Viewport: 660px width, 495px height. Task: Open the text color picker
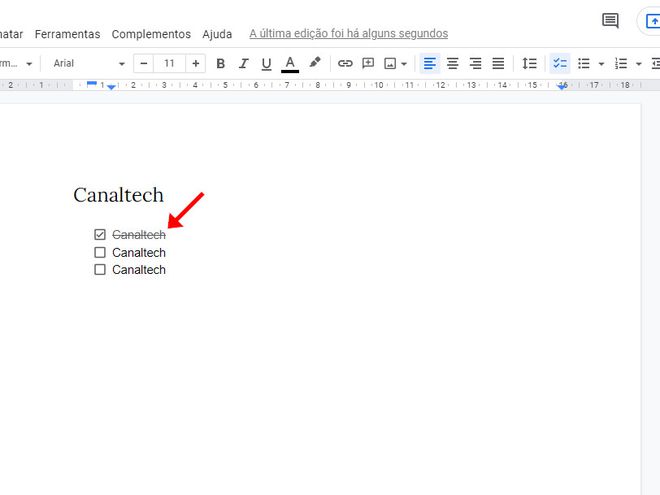click(290, 64)
